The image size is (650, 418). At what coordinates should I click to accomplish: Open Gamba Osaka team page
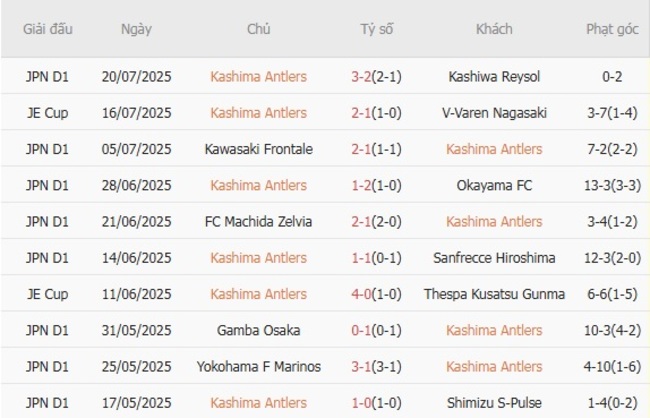258,330
